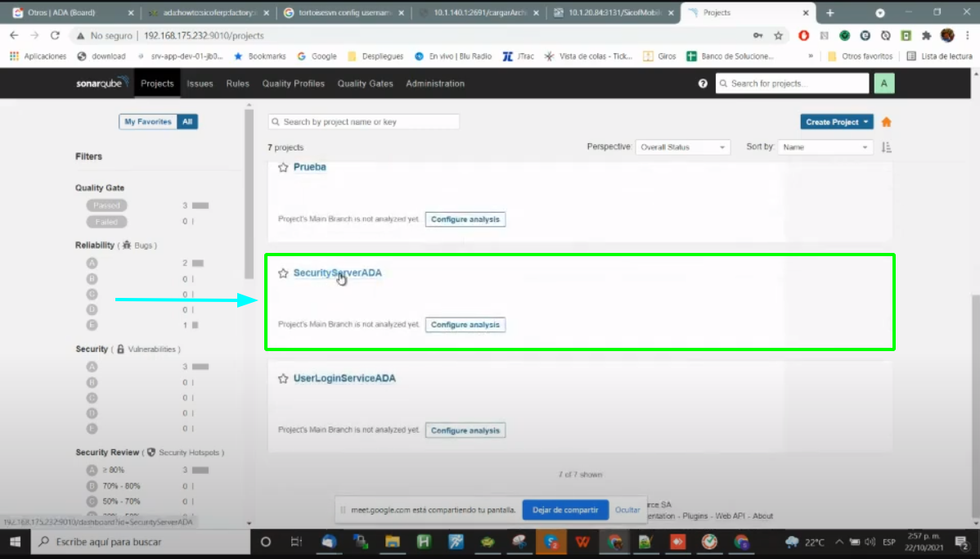980x559 pixels.
Task: Expand the Perspective dropdown
Action: (x=682, y=147)
